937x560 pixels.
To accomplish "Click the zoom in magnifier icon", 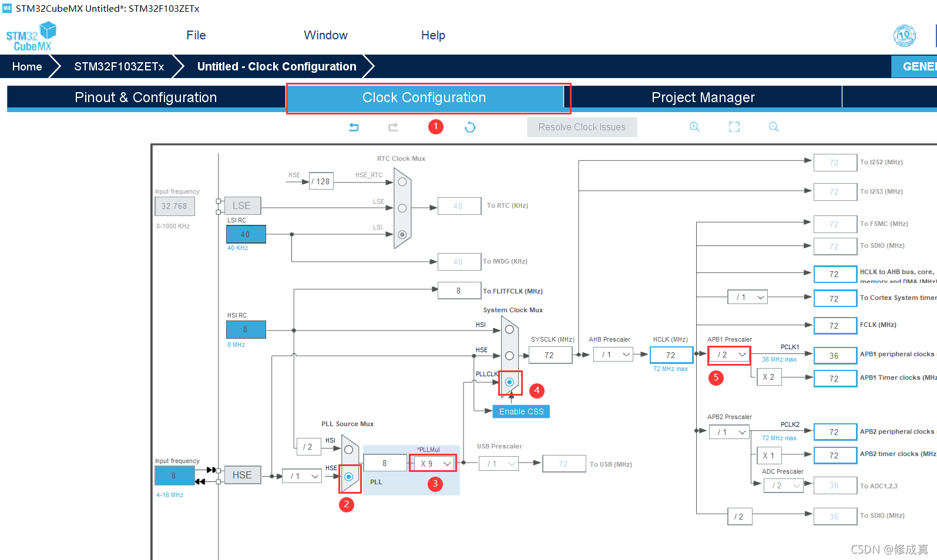I will point(694,127).
